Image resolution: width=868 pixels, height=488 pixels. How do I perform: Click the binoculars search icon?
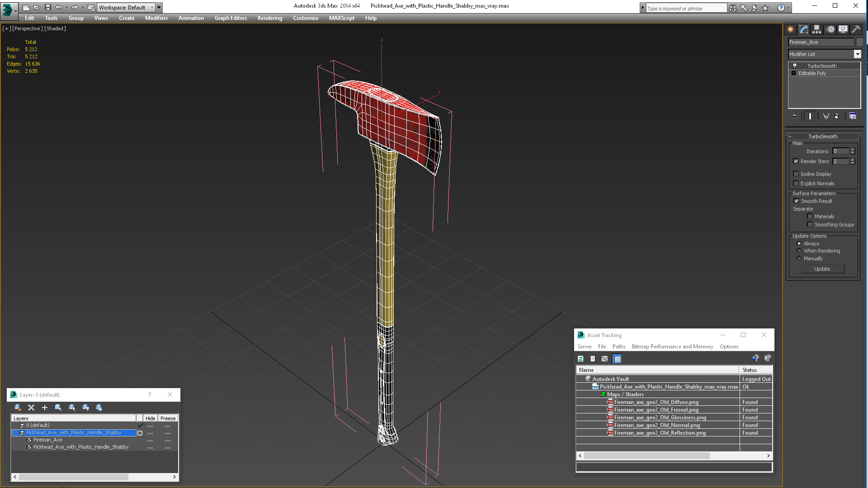click(x=733, y=8)
